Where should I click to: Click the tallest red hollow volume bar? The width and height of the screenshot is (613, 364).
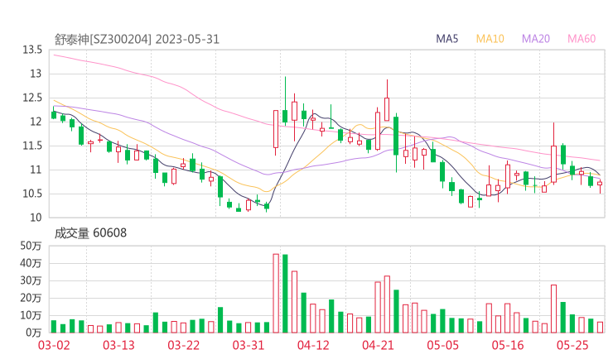point(276,294)
